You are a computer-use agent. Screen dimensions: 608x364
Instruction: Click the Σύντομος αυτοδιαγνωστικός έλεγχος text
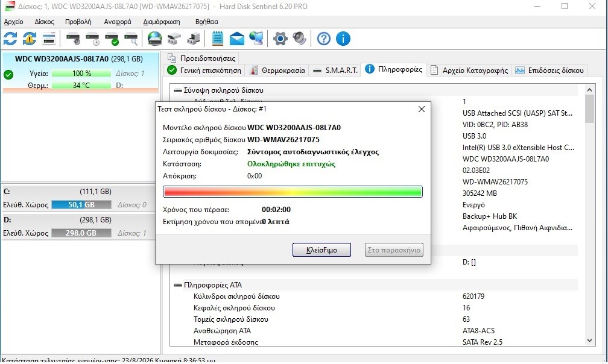313,152
